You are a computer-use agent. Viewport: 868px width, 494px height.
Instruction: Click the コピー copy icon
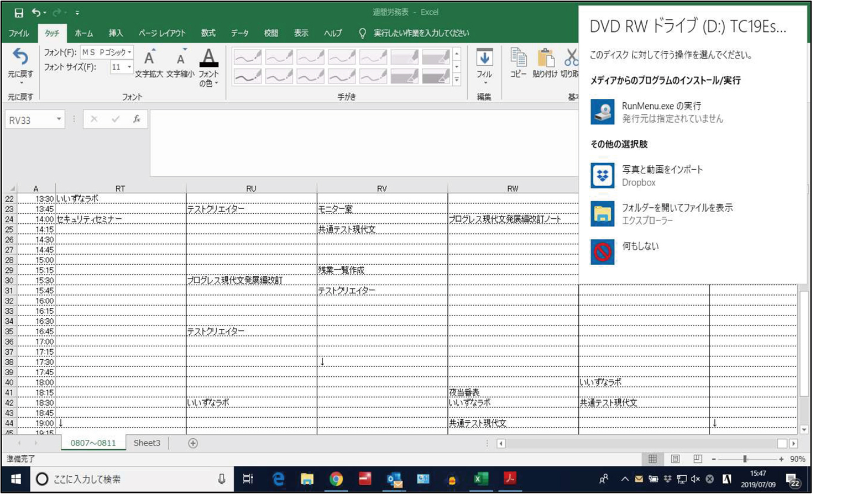(518, 59)
